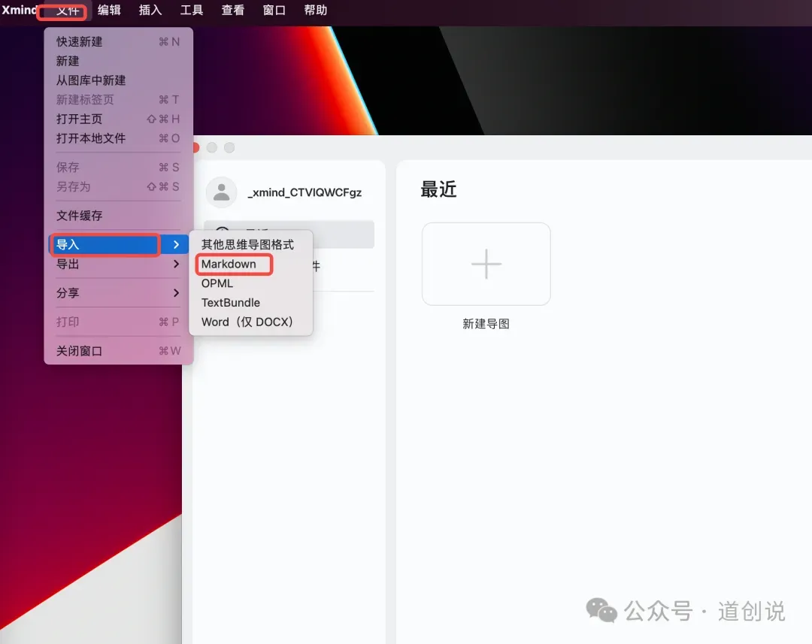This screenshot has height=644, width=812.
Task: Click the user avatar icon
Action: 222,192
